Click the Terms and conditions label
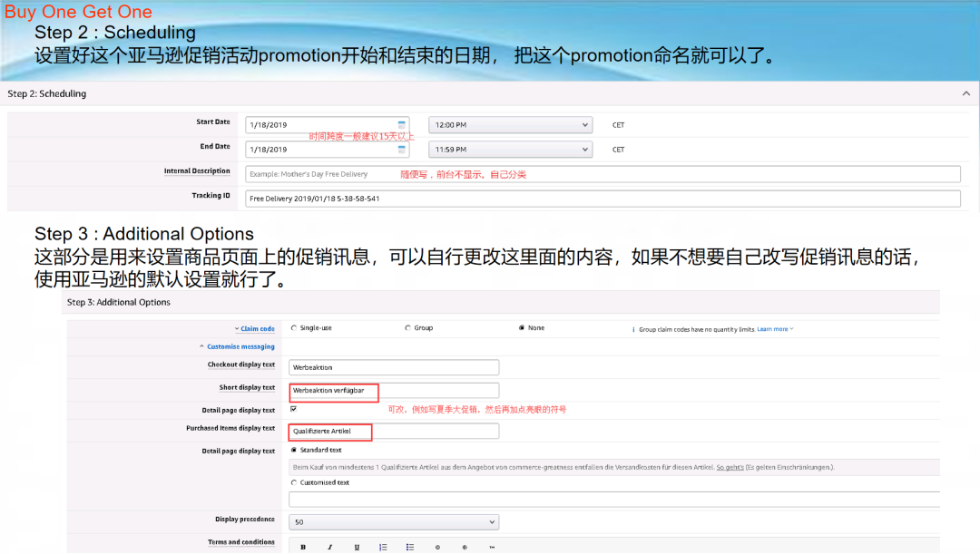 click(x=241, y=542)
